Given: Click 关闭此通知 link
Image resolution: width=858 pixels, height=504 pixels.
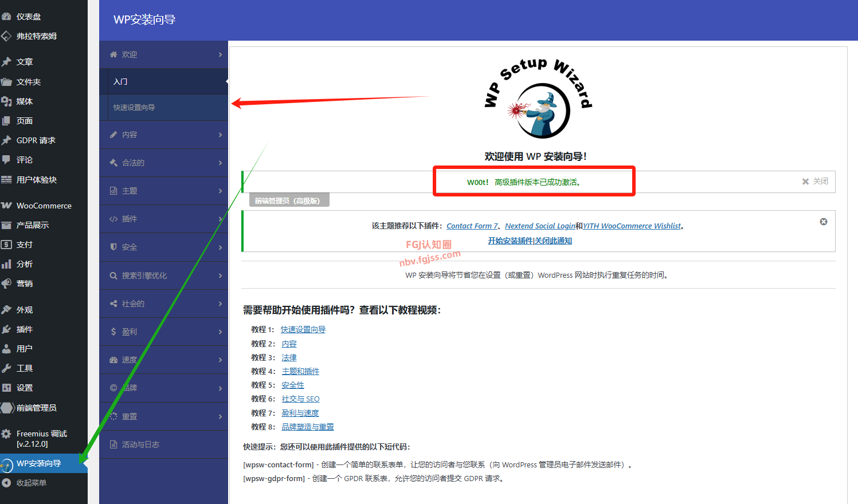Looking at the screenshot, I should tap(554, 241).
